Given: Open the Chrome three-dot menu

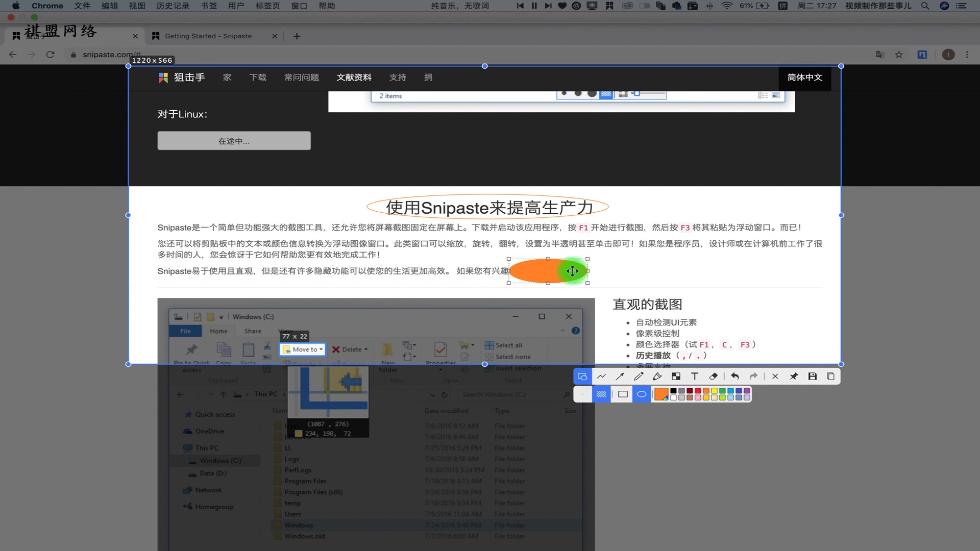Looking at the screenshot, I should coord(967,55).
